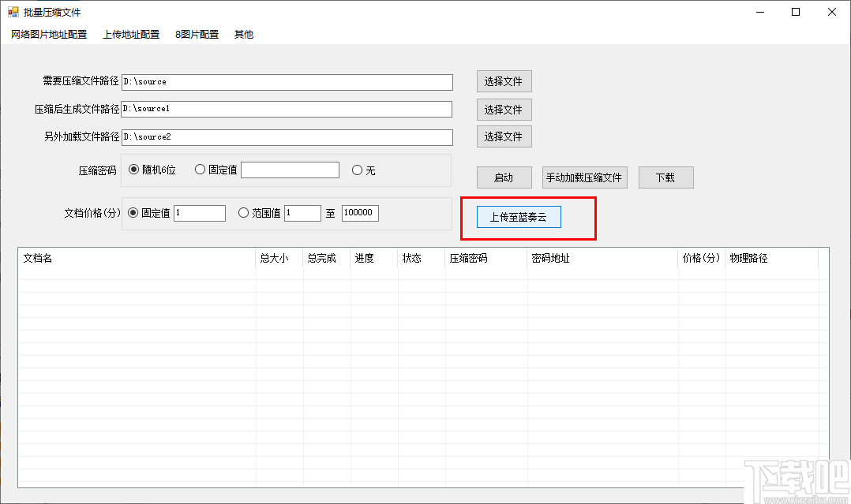
Task: Select 无 to disable password
Action: pos(358,169)
